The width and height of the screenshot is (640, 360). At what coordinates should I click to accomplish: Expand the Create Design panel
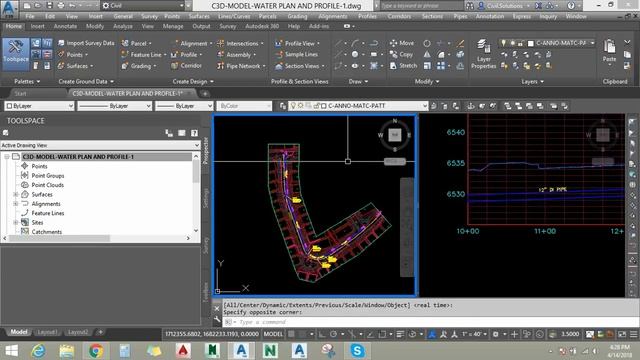193,81
